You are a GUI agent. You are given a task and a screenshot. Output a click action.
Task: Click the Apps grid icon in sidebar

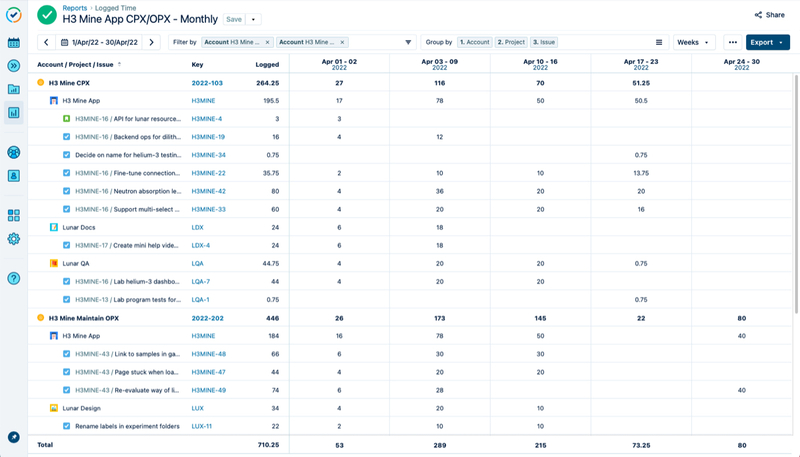[14, 215]
